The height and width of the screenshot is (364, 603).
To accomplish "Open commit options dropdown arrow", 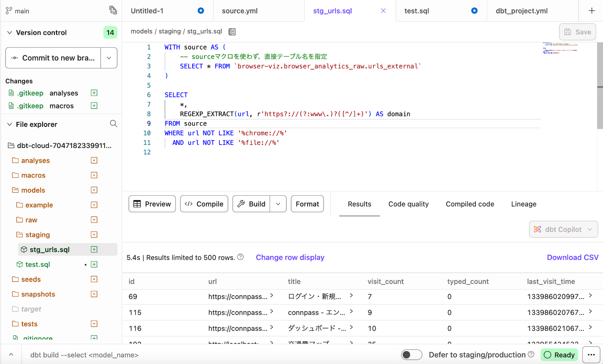I will 109,58.
